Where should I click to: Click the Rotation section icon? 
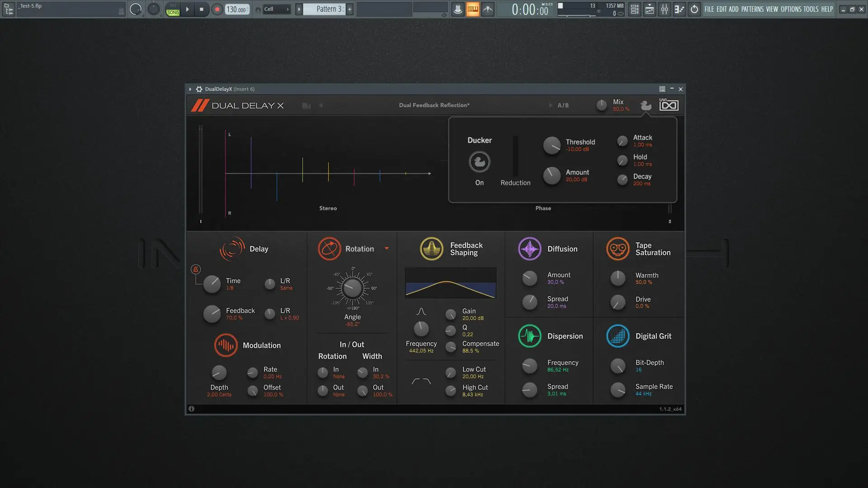[329, 249]
